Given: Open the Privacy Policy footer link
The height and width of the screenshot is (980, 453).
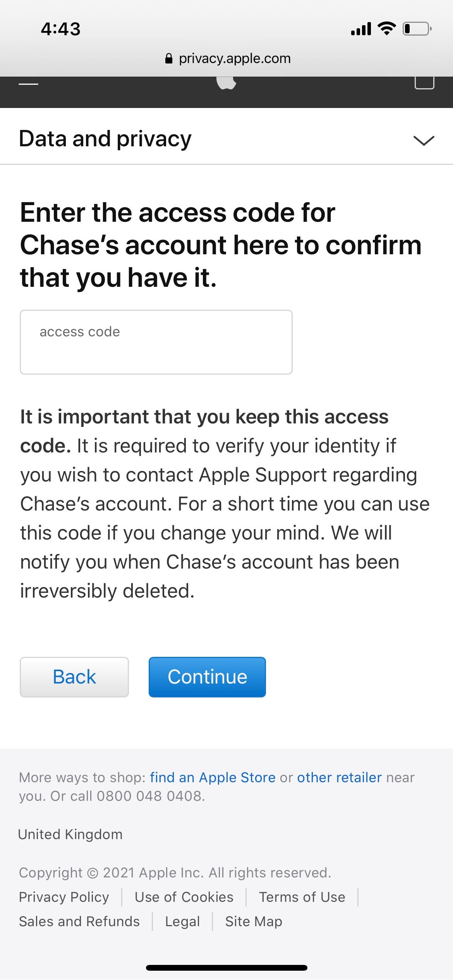Looking at the screenshot, I should [x=64, y=897].
